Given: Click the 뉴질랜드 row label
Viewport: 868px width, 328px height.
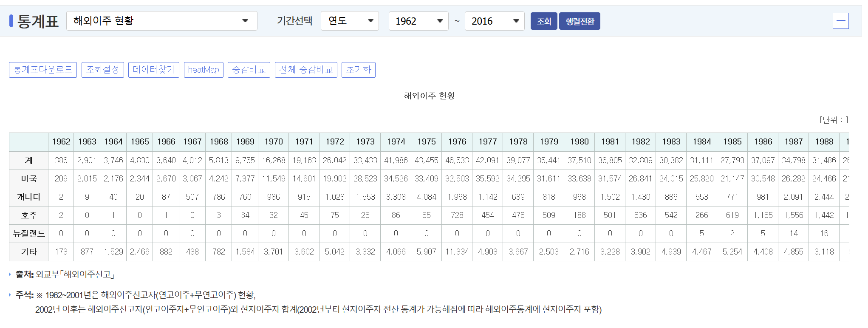Looking at the screenshot, I should [29, 234].
